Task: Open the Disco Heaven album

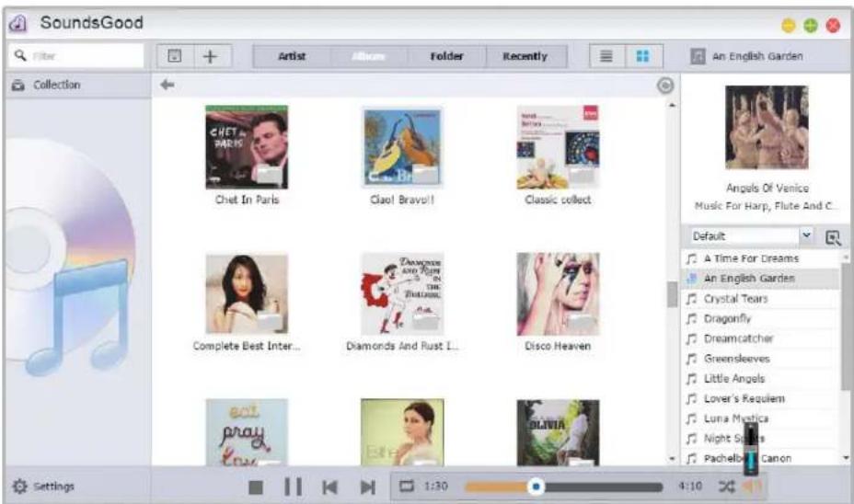Action: 558,294
